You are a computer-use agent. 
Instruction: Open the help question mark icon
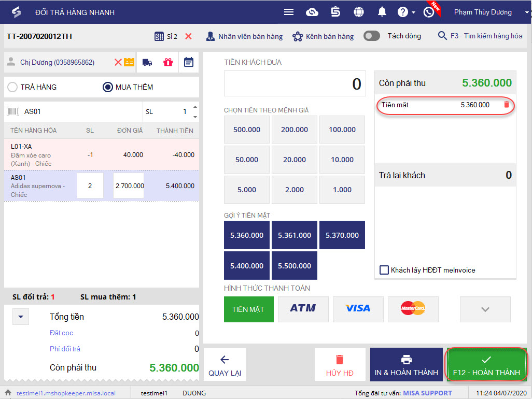coord(403,12)
